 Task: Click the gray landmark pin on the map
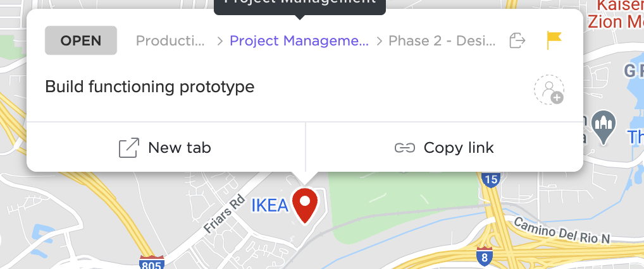606,127
